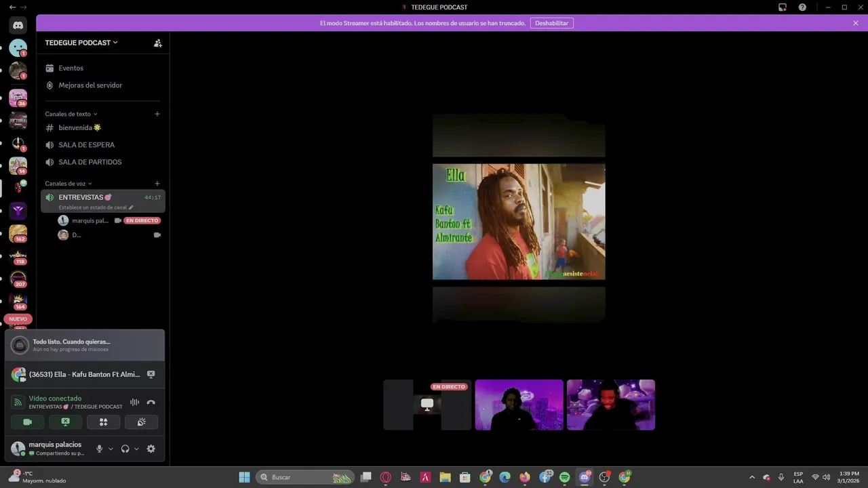The height and width of the screenshot is (488, 868).
Task: Add a channel to Canales de texto
Action: pos(157,114)
